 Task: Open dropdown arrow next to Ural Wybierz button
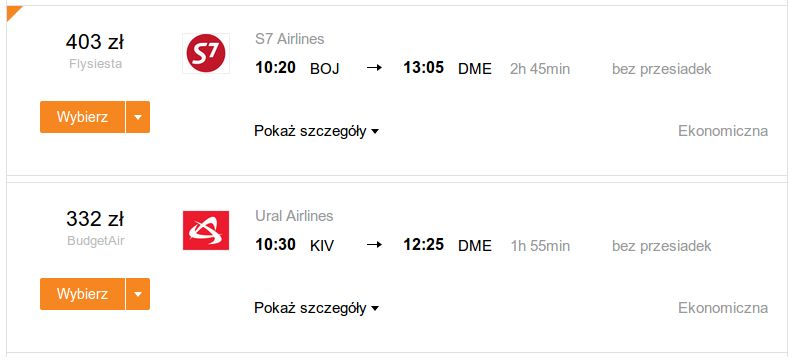coord(138,294)
